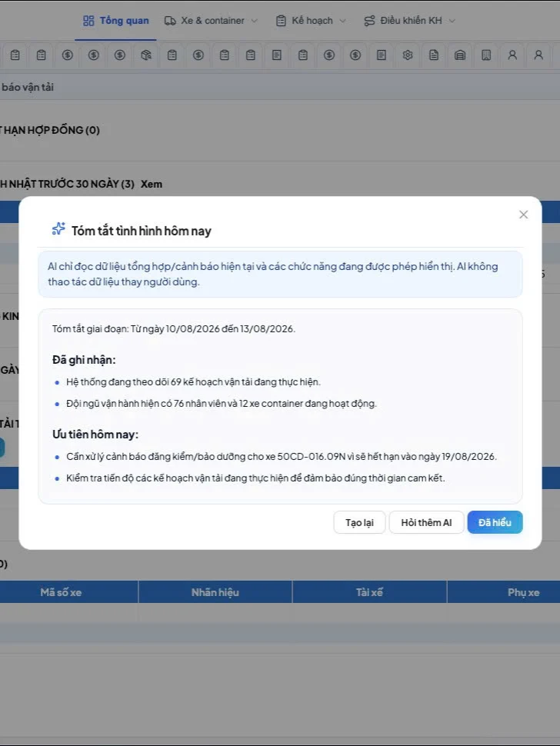Click the clipboard icon of Kế hoạch

282,21
